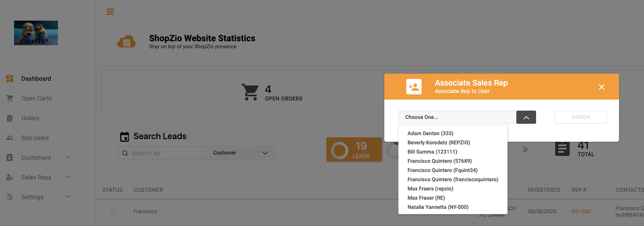Expand the Customers submenu chevron
Viewport: 644px width, 226px height.
(68, 157)
